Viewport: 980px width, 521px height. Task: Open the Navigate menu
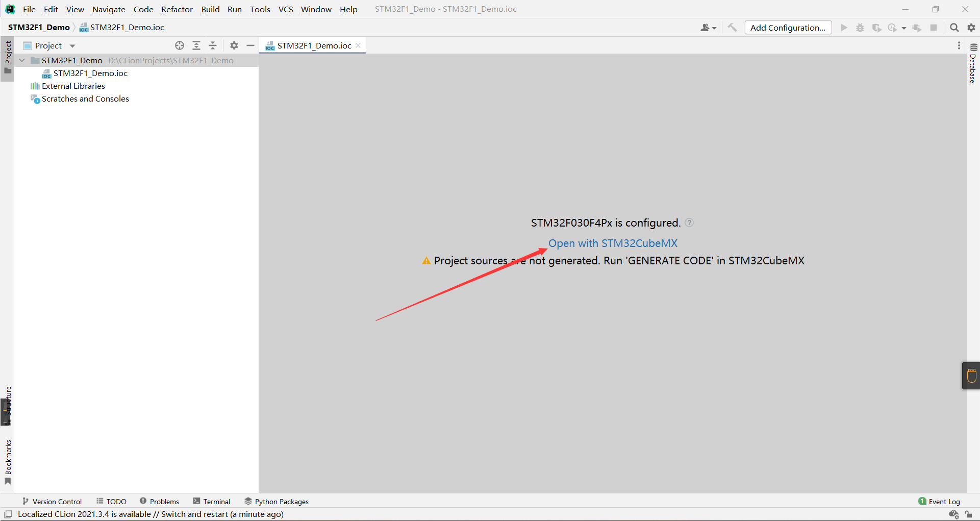pos(109,9)
